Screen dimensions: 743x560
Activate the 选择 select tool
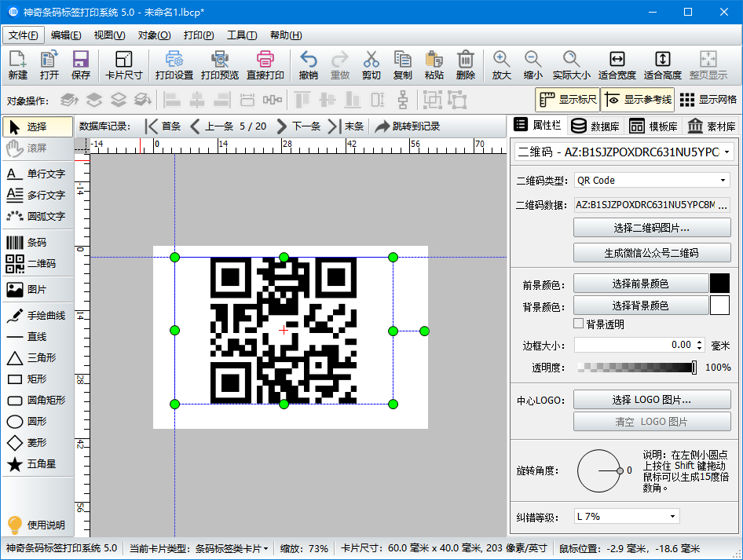click(37, 126)
